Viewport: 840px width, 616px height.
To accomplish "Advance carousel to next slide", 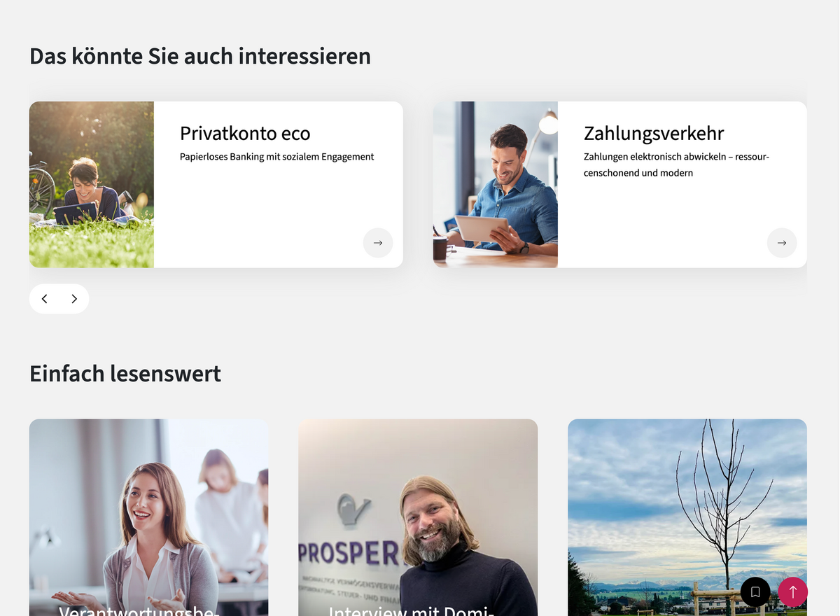I will (x=74, y=299).
